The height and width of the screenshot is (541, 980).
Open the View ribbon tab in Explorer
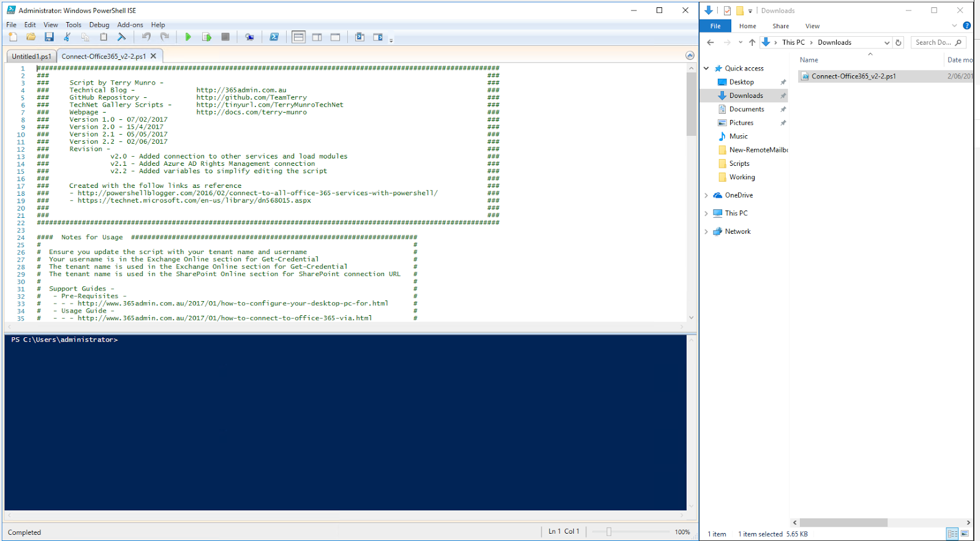tap(812, 26)
